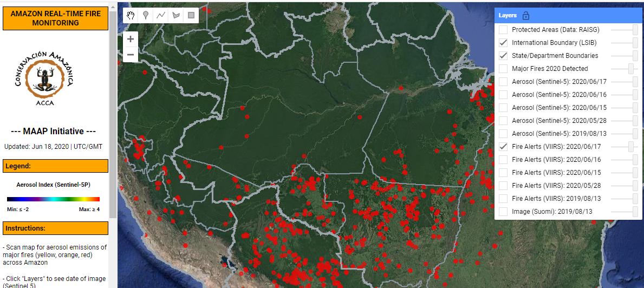Screen dimensions: 644x288
Task: Enable Aerosol (Sentinel-5) 2020/05/28 layer
Action: click(503, 121)
